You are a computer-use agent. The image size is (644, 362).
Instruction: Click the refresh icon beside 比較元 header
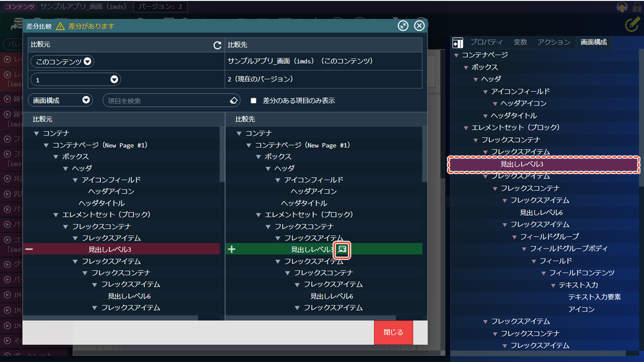click(x=217, y=45)
